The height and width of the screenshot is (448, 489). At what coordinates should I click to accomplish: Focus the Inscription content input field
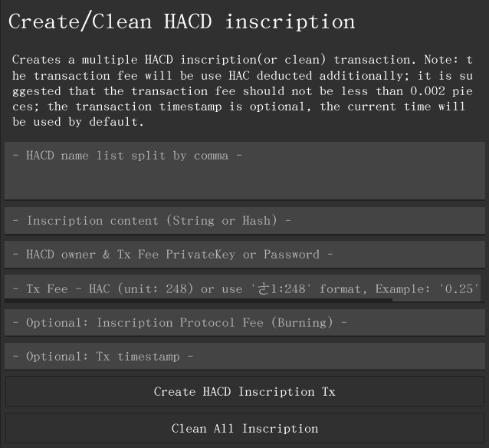(244, 221)
